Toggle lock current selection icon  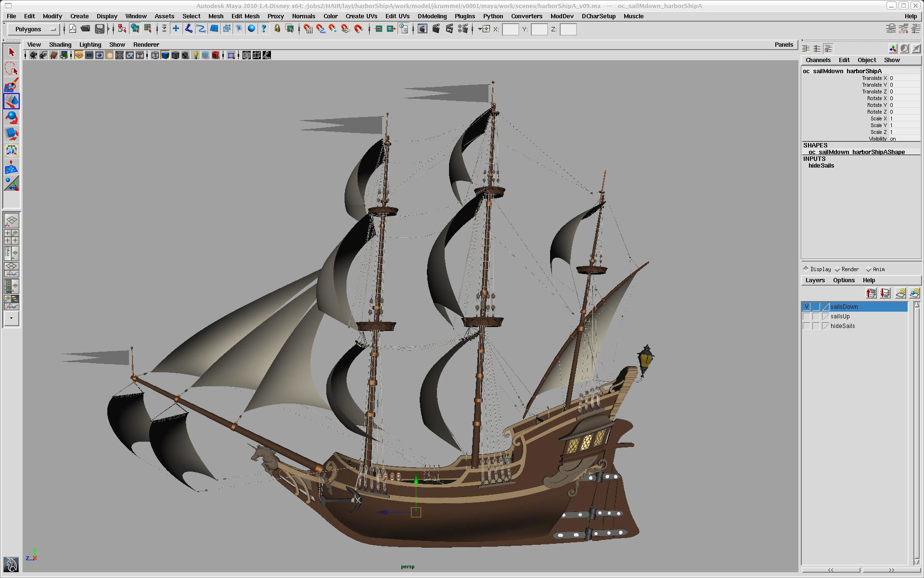coord(277,29)
